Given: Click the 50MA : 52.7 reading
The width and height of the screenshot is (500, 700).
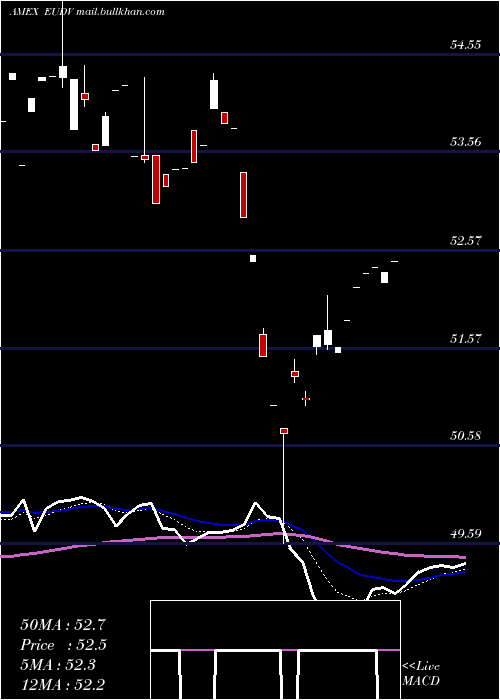Looking at the screenshot, I should (63, 625).
